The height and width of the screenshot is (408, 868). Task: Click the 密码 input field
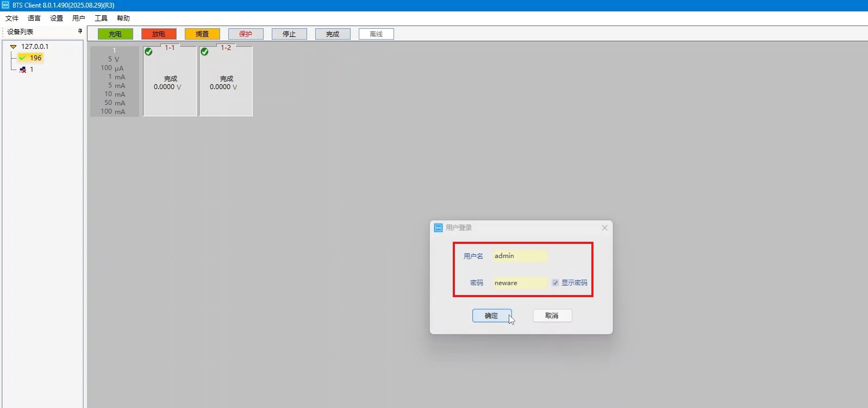[520, 283]
